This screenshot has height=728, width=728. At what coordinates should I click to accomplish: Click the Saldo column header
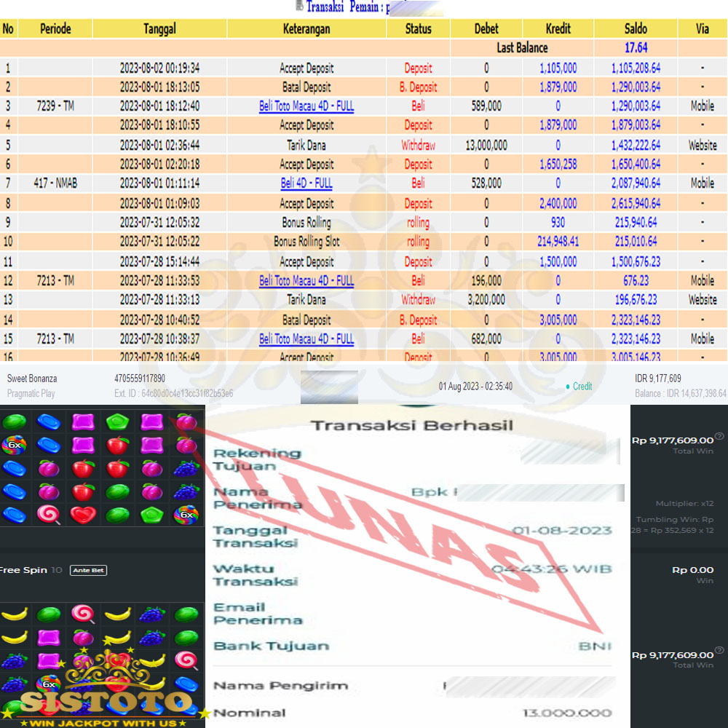[636, 29]
